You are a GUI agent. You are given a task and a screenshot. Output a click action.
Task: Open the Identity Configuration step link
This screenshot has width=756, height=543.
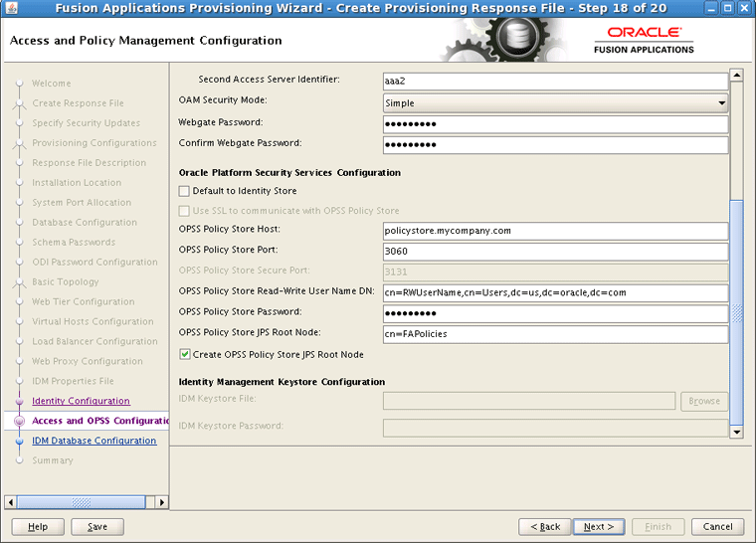click(81, 401)
